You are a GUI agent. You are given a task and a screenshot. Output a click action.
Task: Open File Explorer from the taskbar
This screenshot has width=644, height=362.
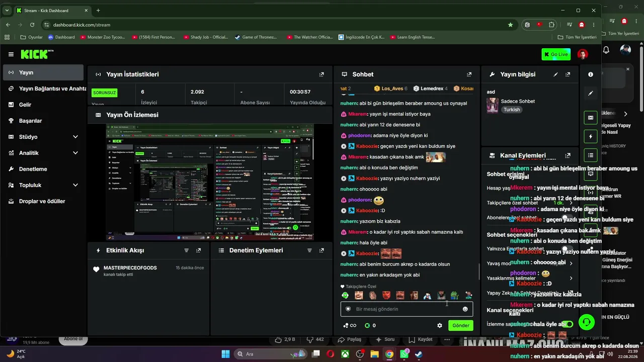[374, 354]
